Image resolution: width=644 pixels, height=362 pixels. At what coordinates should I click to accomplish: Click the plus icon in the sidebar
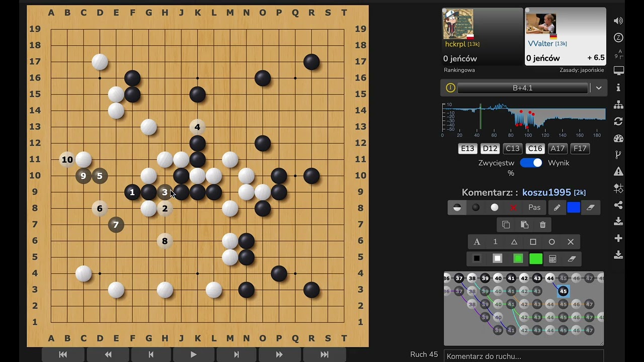(x=618, y=238)
